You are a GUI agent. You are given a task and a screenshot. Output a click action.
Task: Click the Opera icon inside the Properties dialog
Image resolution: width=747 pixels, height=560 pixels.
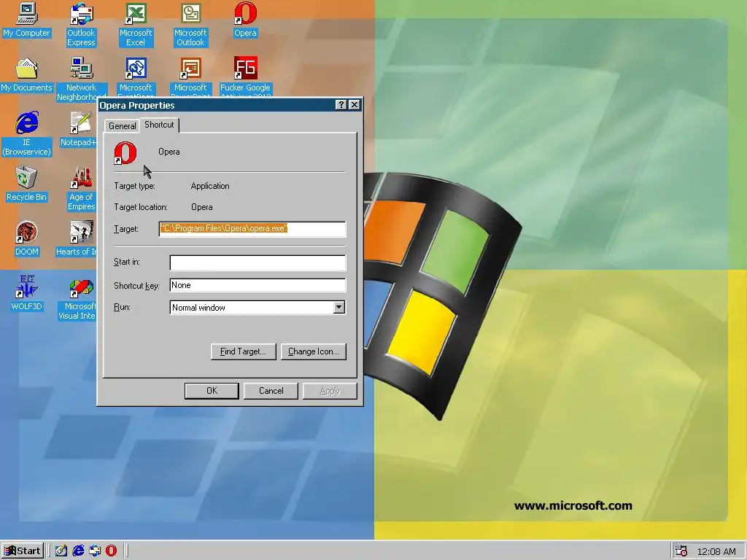tap(125, 152)
